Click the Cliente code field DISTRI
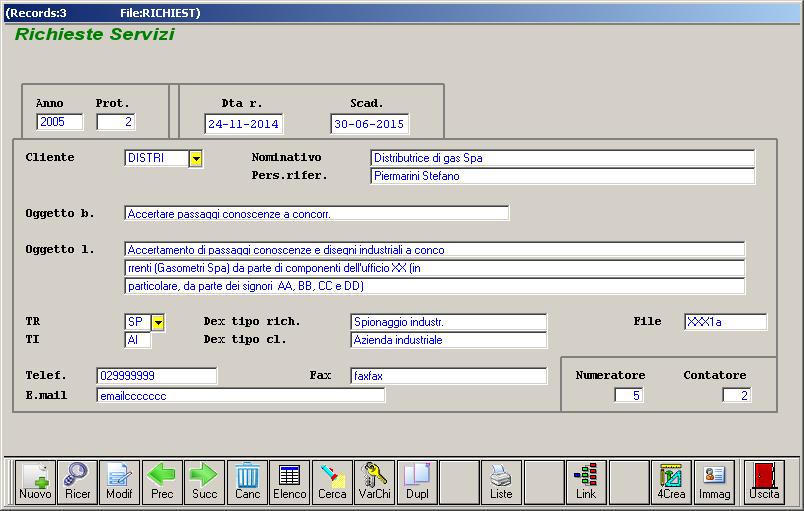 tap(157, 158)
